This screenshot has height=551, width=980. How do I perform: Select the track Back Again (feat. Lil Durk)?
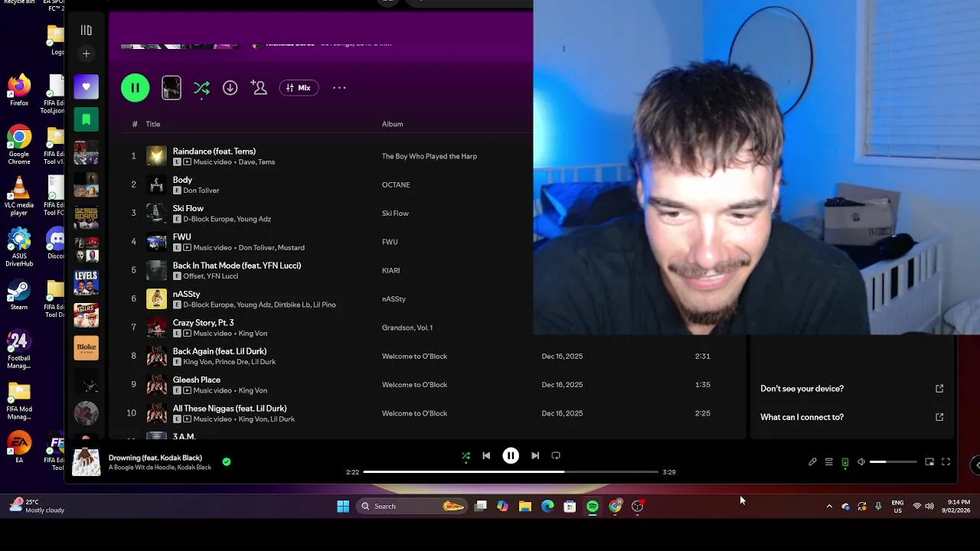pyautogui.click(x=220, y=351)
